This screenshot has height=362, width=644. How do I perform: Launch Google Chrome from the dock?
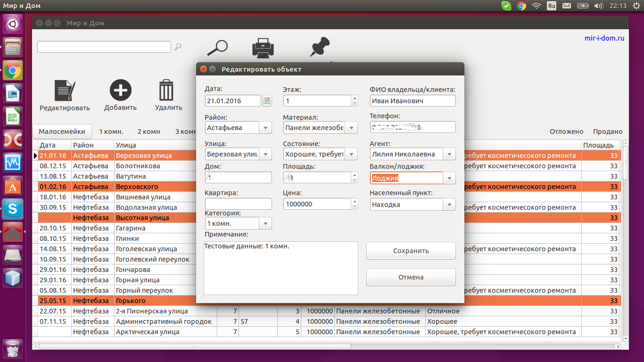pyautogui.click(x=13, y=71)
